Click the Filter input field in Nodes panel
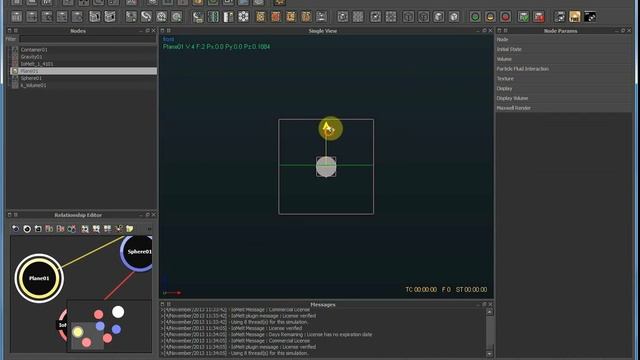640x360 pixels. 88,39
